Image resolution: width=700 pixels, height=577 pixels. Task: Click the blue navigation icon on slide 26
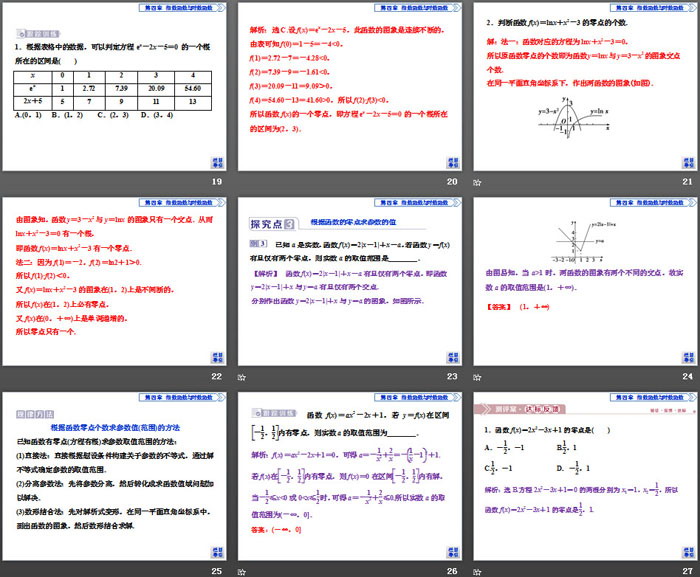(x=453, y=552)
